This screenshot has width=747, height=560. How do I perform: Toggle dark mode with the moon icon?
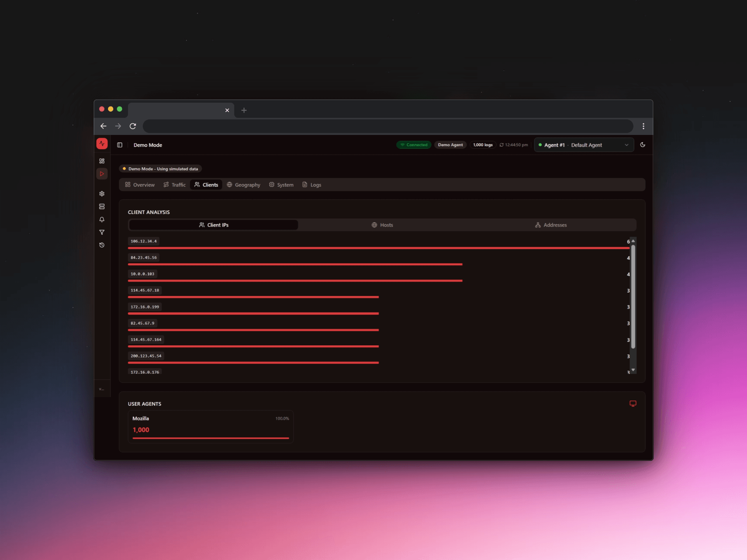(643, 145)
